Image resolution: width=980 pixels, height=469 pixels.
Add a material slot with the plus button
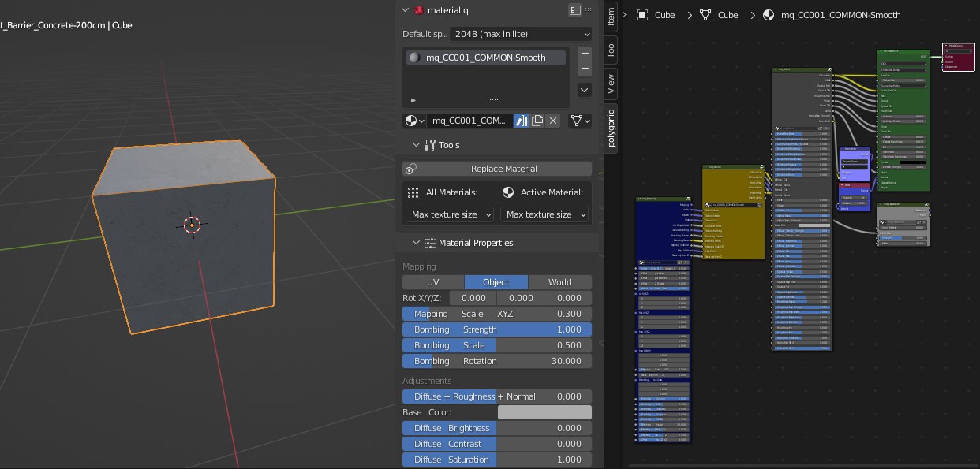click(x=584, y=53)
